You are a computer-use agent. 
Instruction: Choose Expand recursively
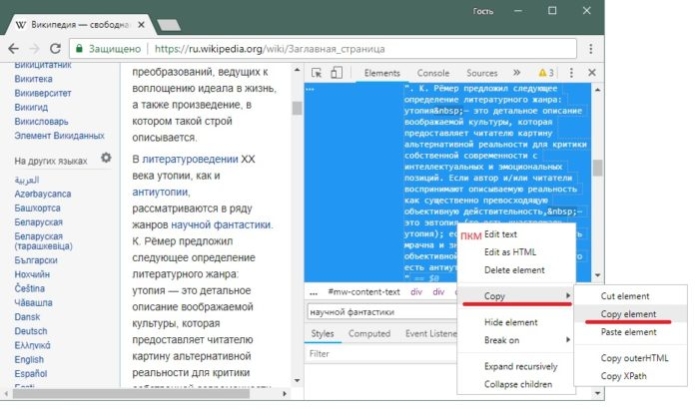[x=521, y=366]
